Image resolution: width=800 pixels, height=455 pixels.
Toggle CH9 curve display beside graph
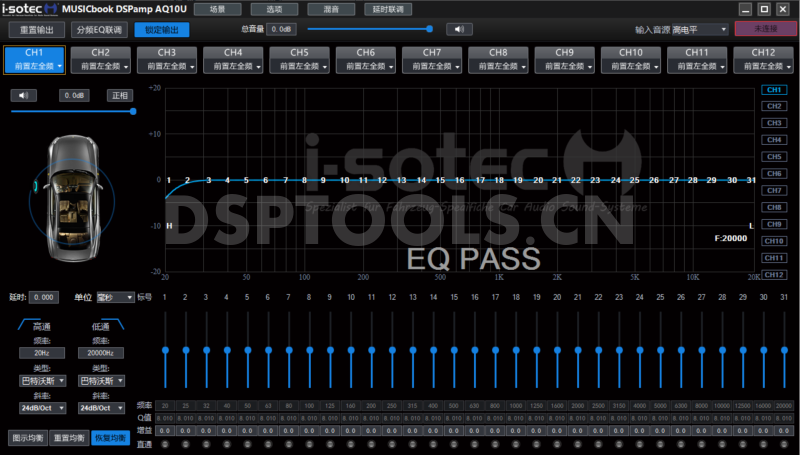(774, 224)
